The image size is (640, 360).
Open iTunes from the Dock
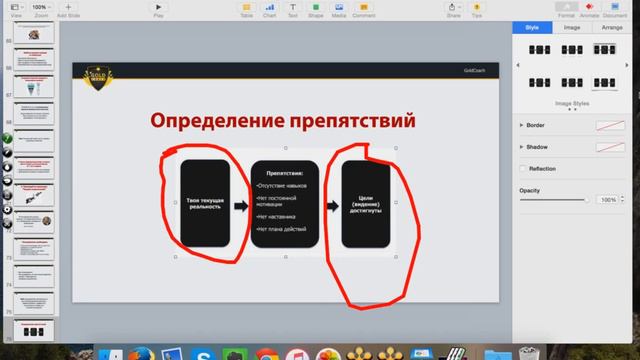pos(297,353)
